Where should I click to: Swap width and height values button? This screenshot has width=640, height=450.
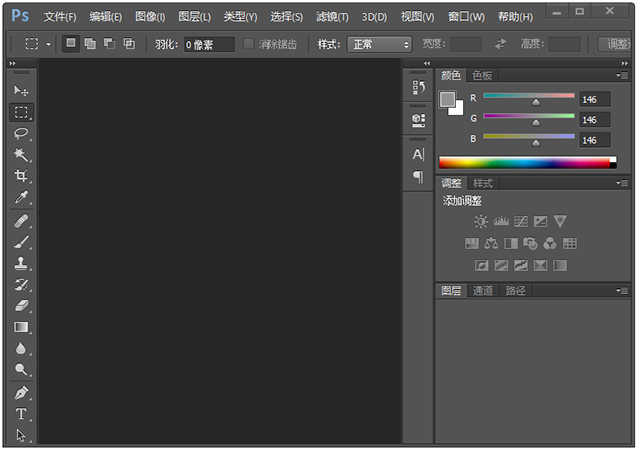[x=500, y=45]
